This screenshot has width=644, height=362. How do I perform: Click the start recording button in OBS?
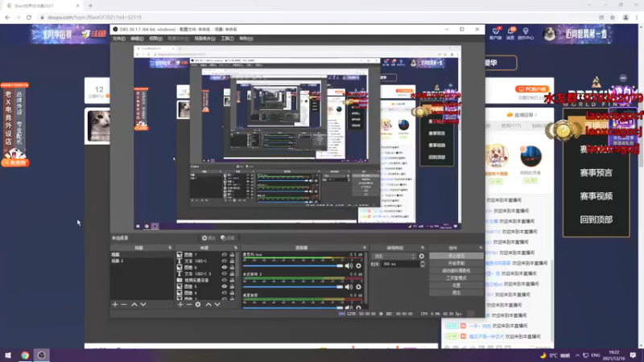coord(456,263)
